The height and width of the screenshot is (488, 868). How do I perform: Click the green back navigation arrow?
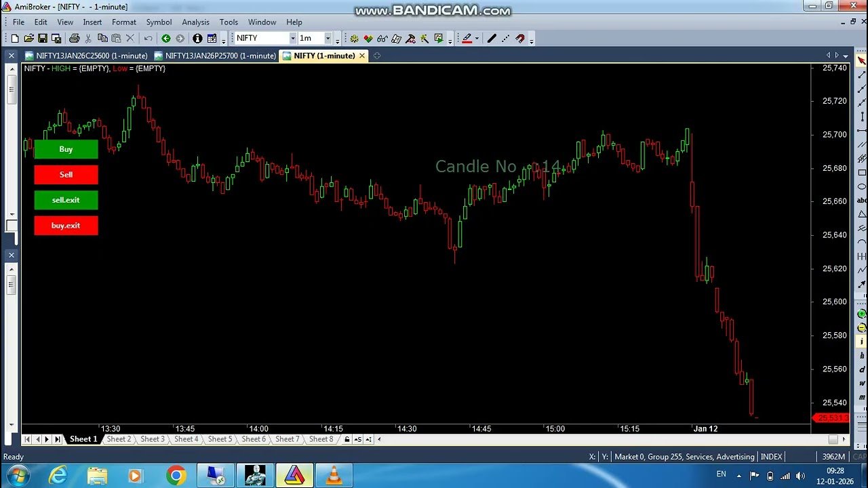coord(166,39)
